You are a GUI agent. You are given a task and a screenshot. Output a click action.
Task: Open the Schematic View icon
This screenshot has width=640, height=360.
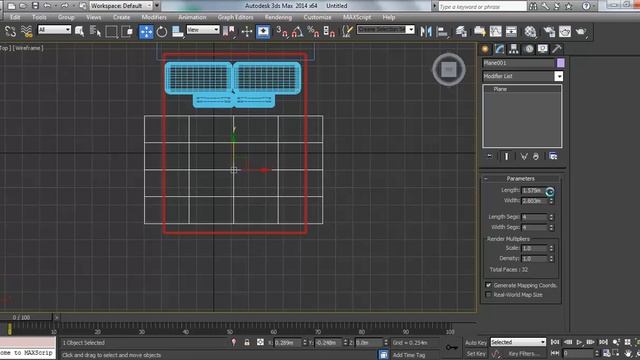click(511, 31)
